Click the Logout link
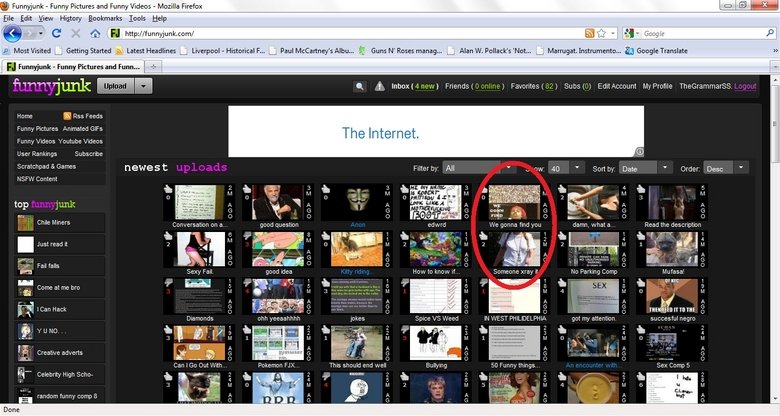The width and height of the screenshot is (780, 416). point(745,87)
